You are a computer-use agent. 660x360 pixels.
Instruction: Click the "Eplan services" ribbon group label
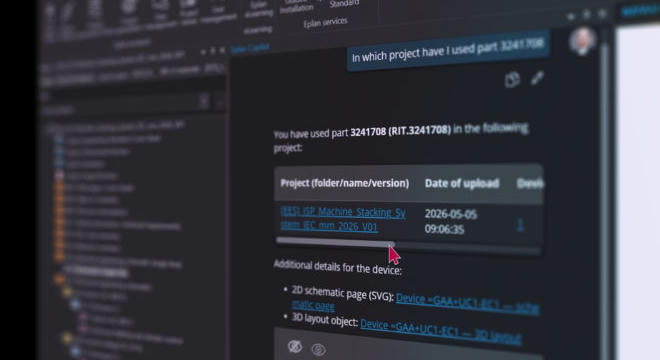tap(325, 22)
